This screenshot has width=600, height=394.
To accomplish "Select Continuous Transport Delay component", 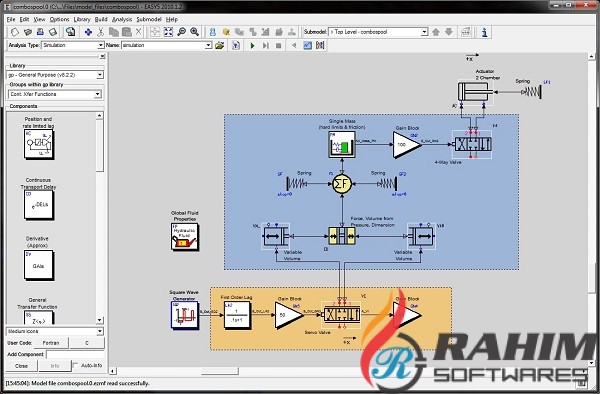I will coord(39,205).
